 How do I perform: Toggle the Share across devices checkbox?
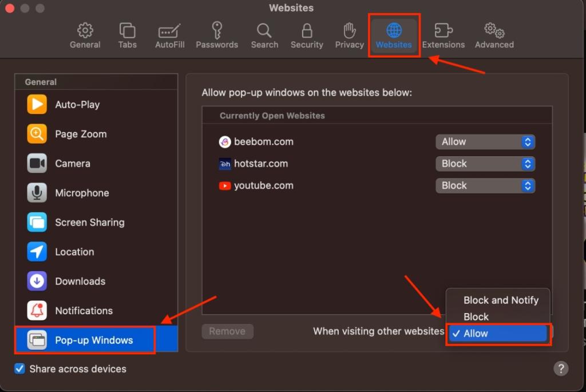(19, 369)
